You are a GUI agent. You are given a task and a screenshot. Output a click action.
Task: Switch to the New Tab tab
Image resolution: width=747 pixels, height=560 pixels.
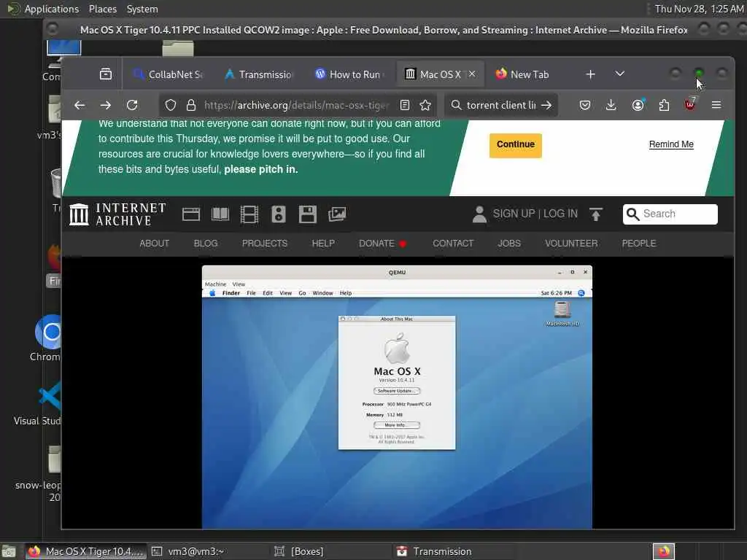(529, 74)
